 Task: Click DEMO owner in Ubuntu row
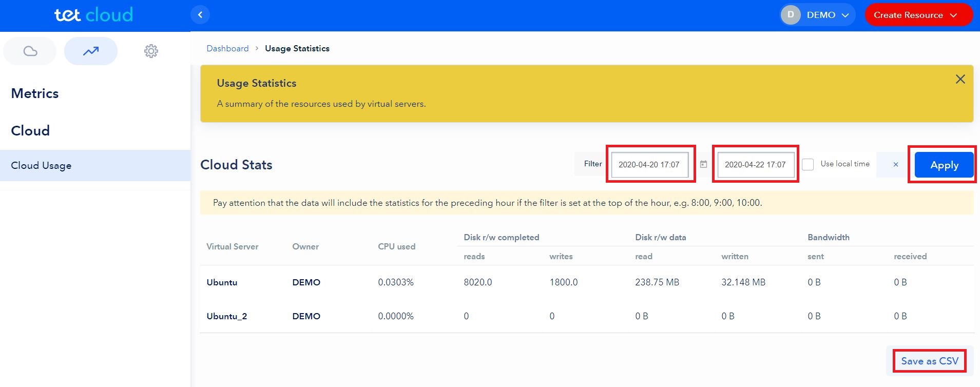(306, 282)
